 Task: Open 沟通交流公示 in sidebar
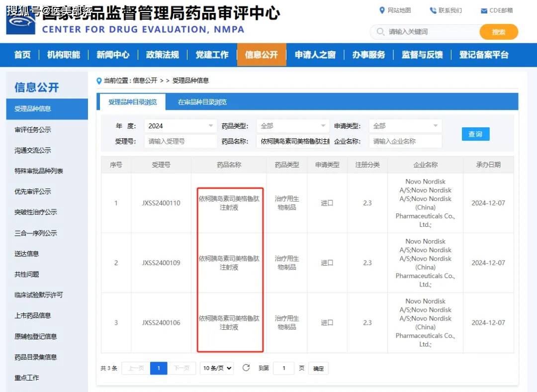click(32, 150)
